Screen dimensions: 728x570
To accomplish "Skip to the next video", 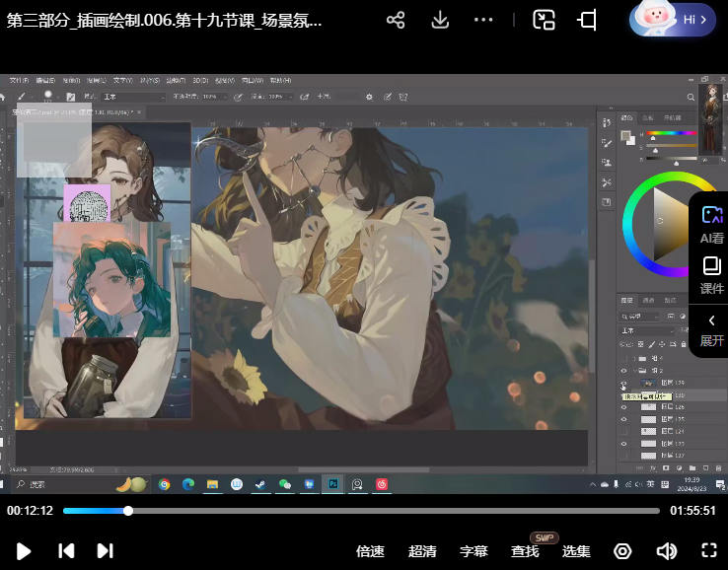I will coord(105,551).
